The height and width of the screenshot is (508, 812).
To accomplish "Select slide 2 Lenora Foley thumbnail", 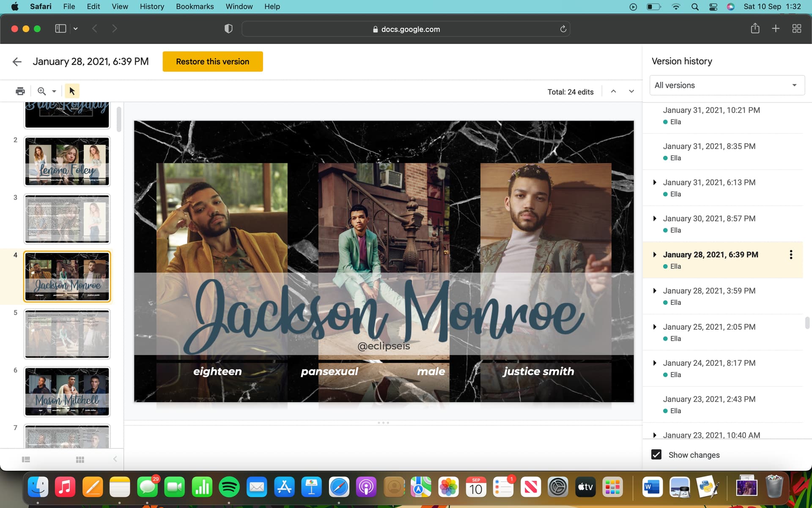I will (67, 161).
